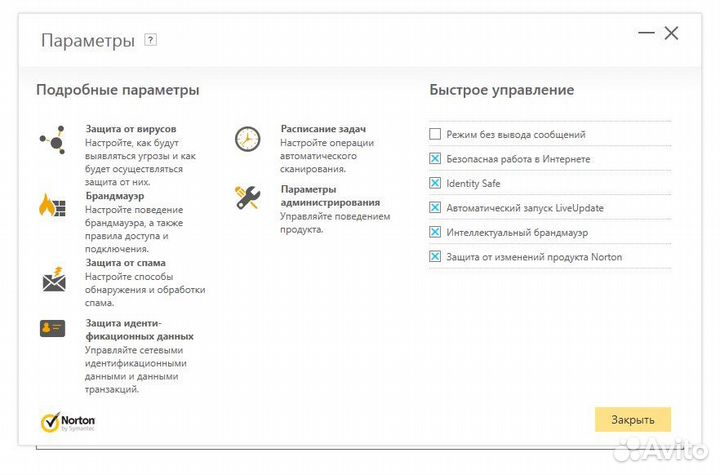Open Расписание задач settings

tap(323, 130)
